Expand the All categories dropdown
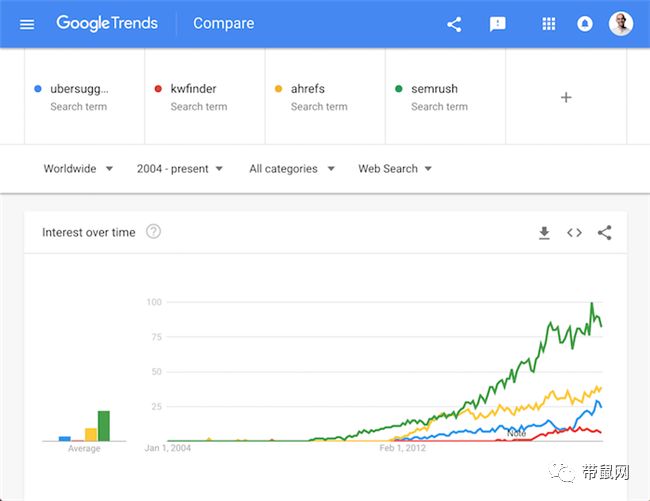Screen dimensions: 650x501 click(292, 169)
